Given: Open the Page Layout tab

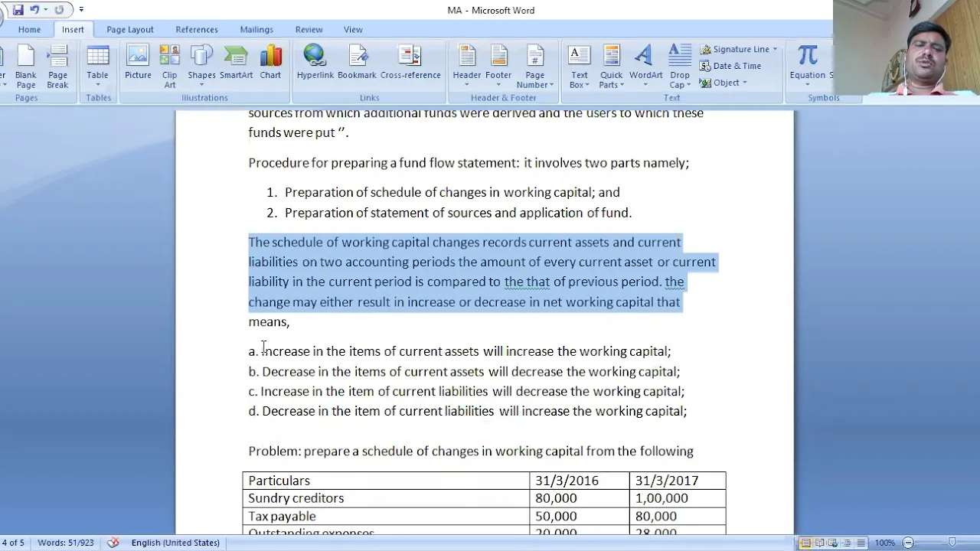Looking at the screenshot, I should [x=130, y=29].
